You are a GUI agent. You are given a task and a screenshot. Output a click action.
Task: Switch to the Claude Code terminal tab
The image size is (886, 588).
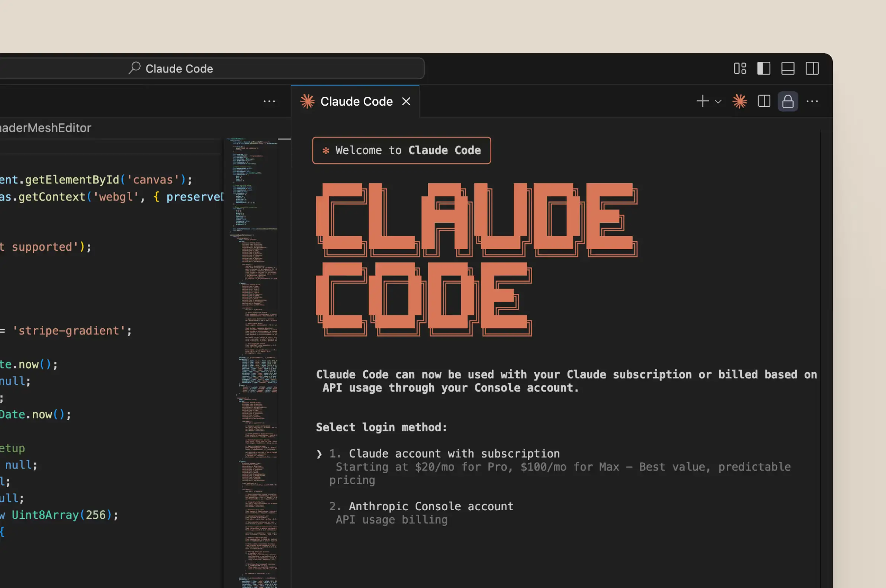[356, 101]
